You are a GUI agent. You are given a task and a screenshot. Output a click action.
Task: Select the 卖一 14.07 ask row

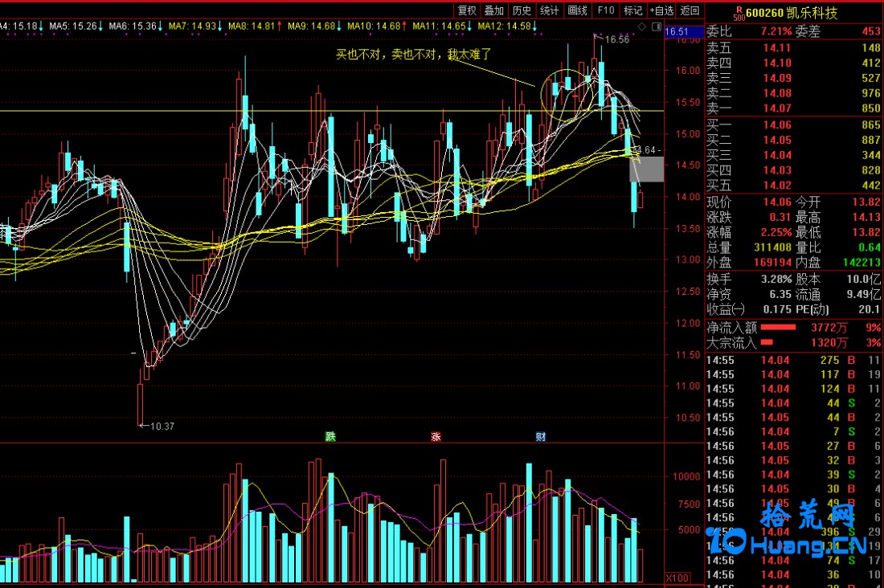(794, 108)
